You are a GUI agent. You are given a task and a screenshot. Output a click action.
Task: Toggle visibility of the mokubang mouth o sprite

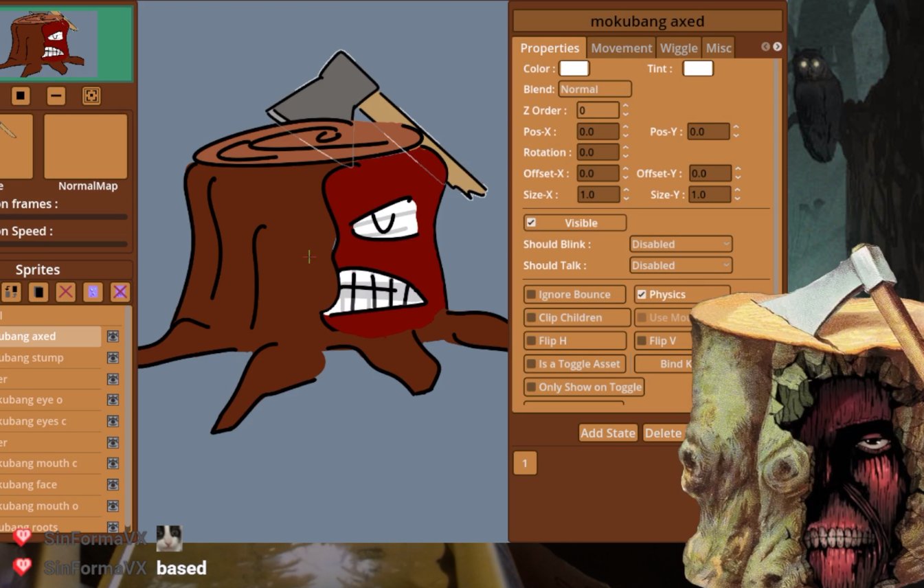[113, 506]
